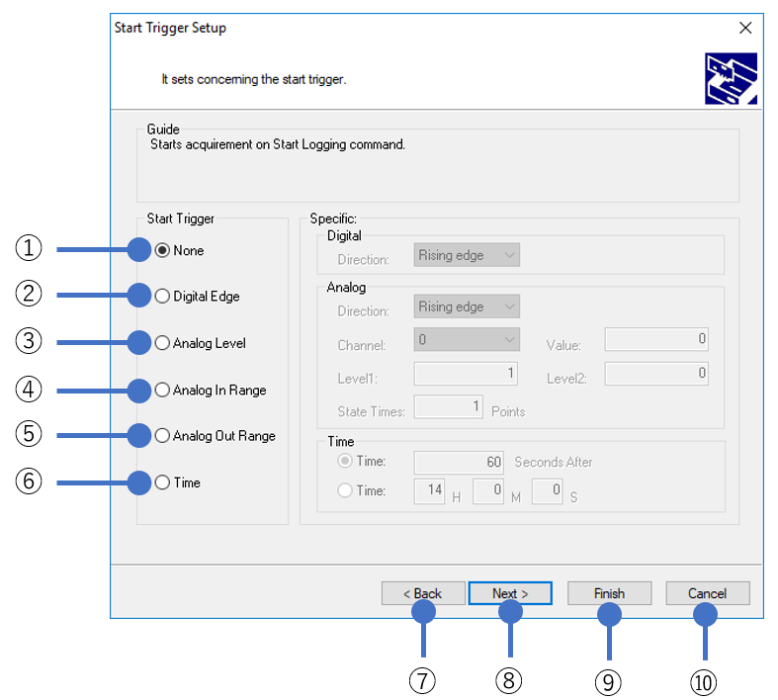Open the Analog Channel dropdown
The width and height of the screenshot is (778, 700).
coord(467,339)
